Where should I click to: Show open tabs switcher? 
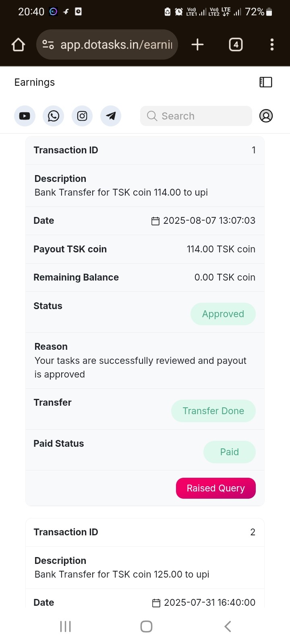point(236,45)
